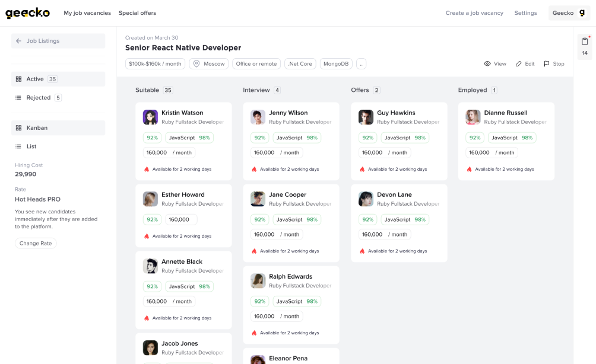Screen dimensions: 596x364
Task: Click the View vacancy button label
Action: pyautogui.click(x=500, y=64)
